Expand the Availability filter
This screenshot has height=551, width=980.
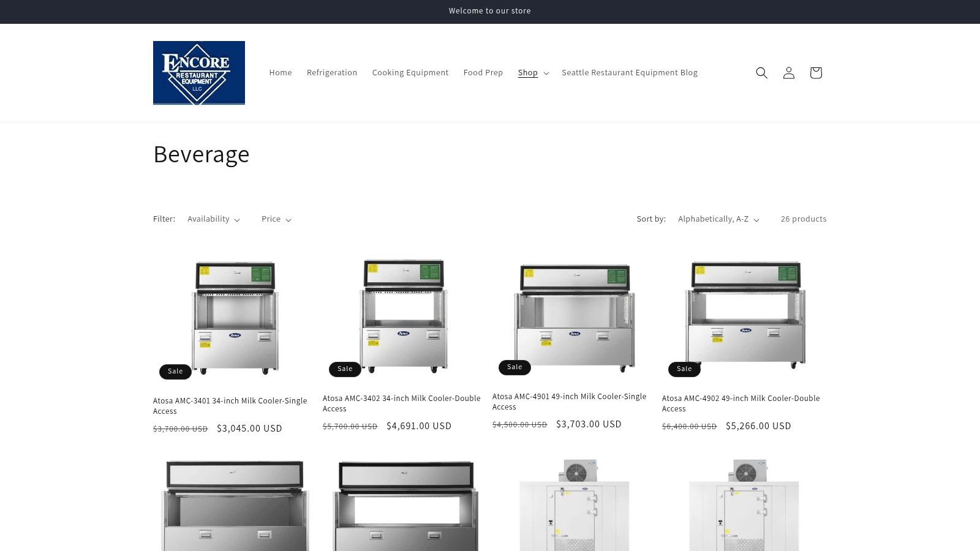coord(214,219)
